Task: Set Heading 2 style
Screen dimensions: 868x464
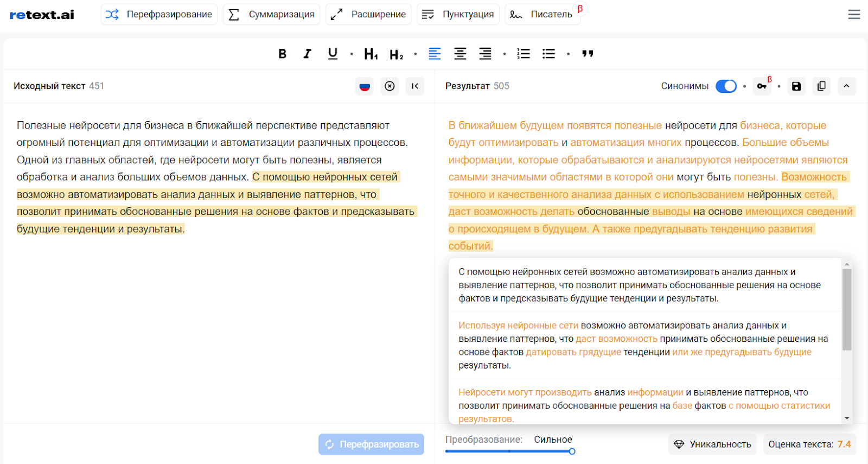Action: (x=397, y=54)
